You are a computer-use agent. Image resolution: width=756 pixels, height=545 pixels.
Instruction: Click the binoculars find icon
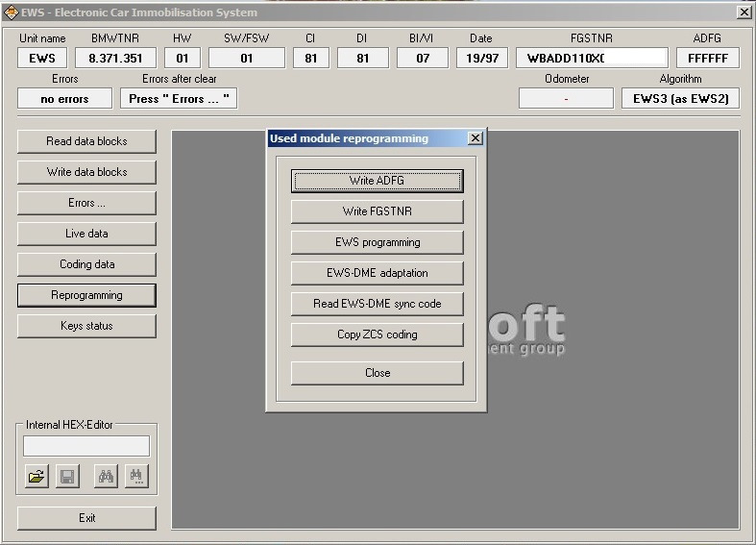[106, 477]
